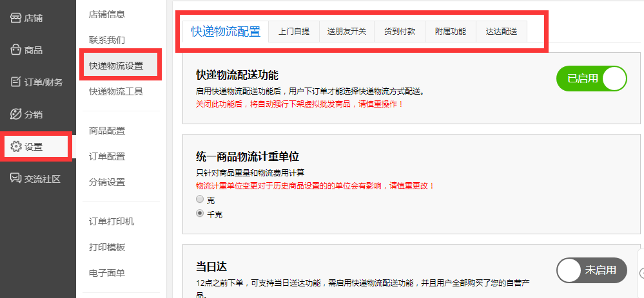Screen dimensions: 644x298
Task: Click the shopping bag icon beside 商品
Action: [x=15, y=50]
